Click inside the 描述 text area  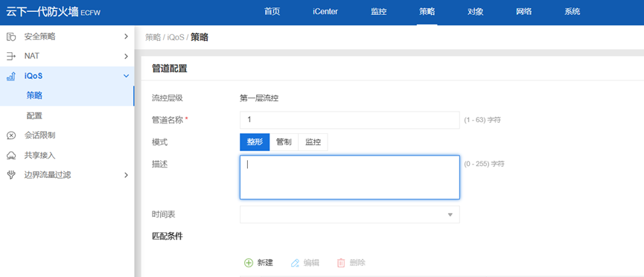(x=349, y=177)
